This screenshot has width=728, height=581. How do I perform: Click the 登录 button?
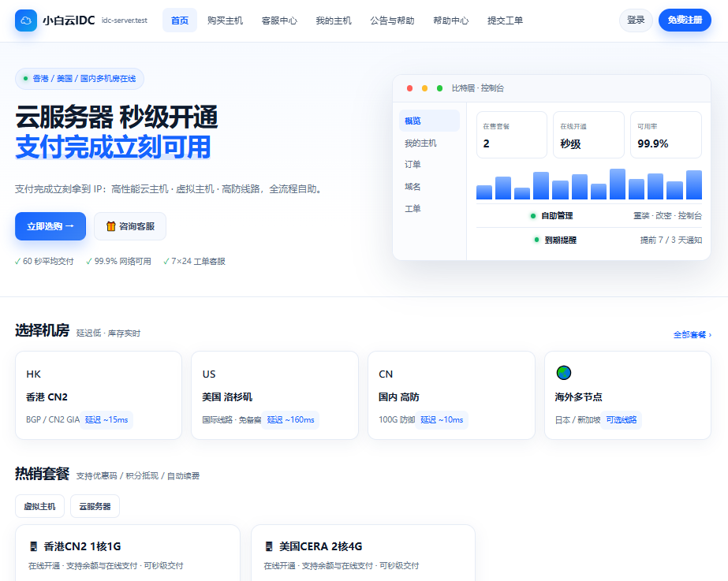click(x=636, y=20)
